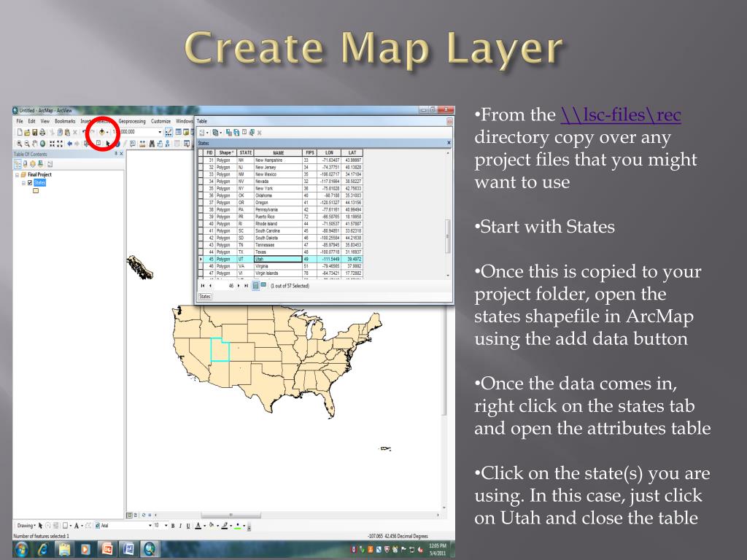747x560 pixels.
Task: Select the Pan hand tool
Action: pos(35,144)
